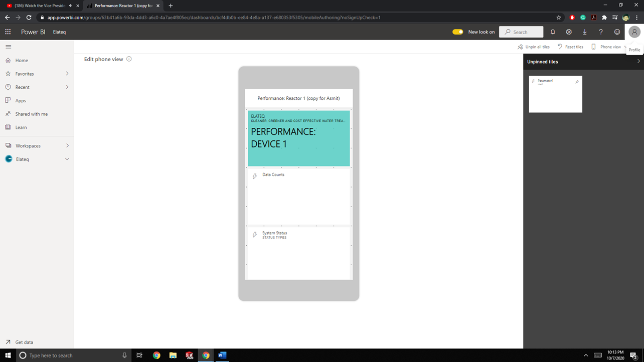Image resolution: width=644 pixels, height=362 pixels.
Task: Expand the Recent flyout chevron
Action: [67, 87]
